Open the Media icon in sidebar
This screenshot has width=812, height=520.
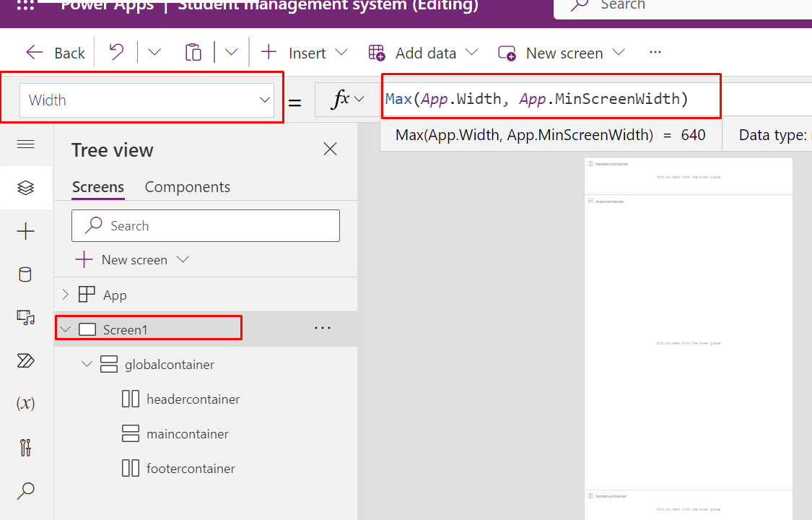[x=25, y=318]
